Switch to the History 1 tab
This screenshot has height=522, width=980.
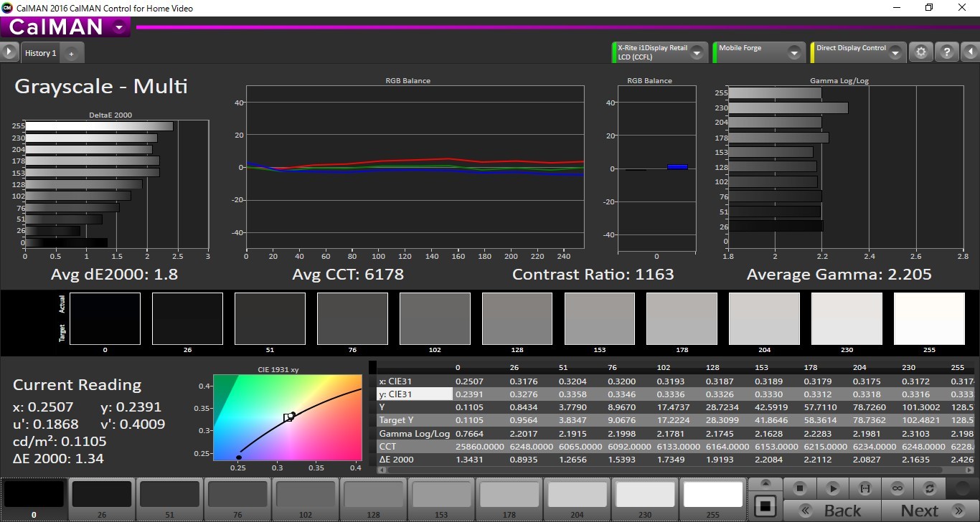pos(40,53)
